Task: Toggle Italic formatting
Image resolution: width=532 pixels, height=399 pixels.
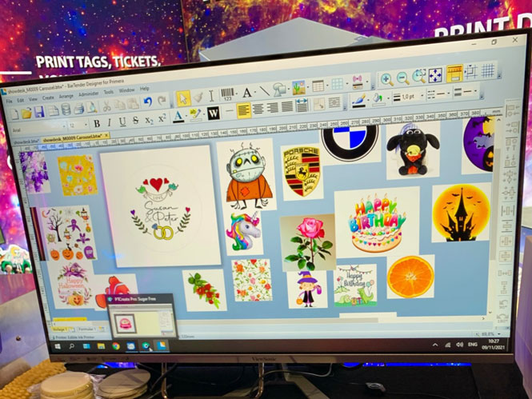Action: (110, 123)
